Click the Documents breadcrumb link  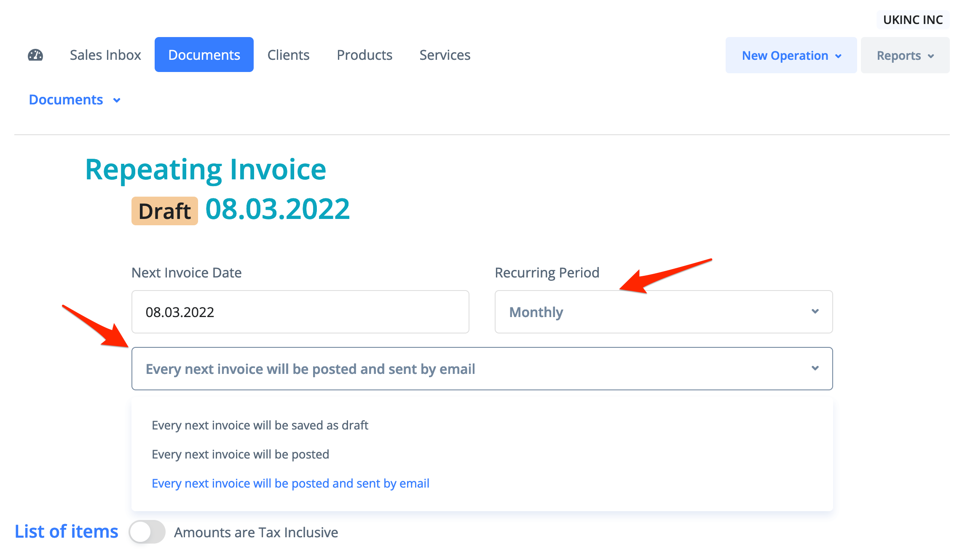tap(66, 100)
